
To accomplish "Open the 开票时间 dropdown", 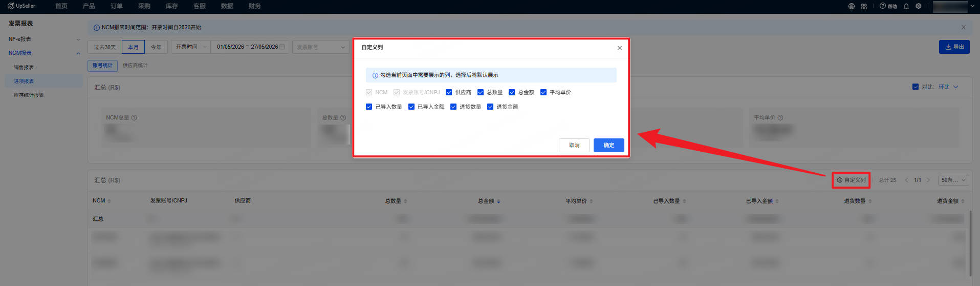I will 190,47.
